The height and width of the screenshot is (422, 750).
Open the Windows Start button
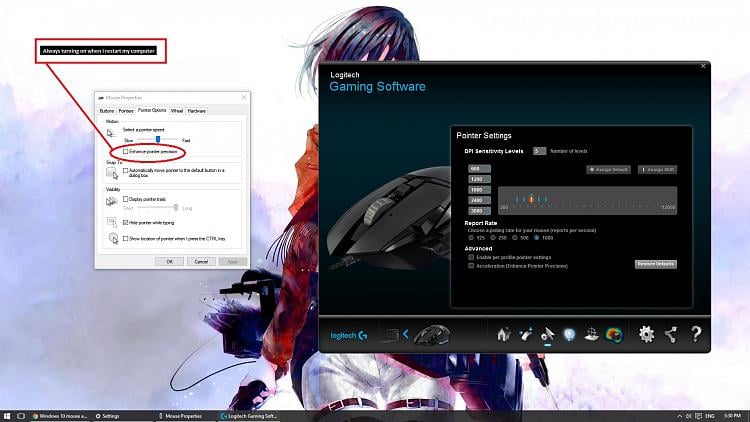click(x=7, y=416)
